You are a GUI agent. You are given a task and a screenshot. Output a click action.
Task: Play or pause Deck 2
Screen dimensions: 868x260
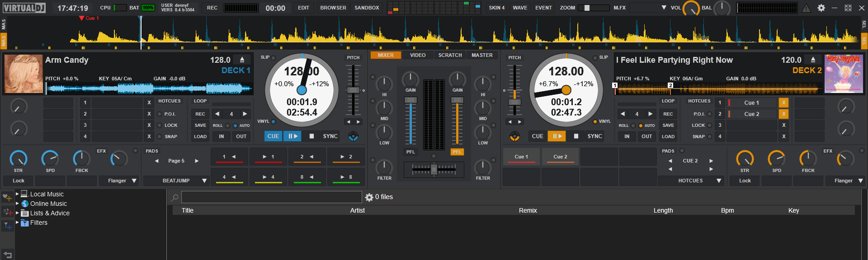(x=557, y=136)
